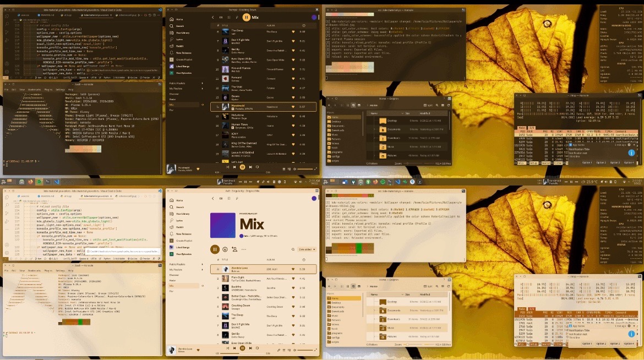Viewport: 644px width, 360px height.
Task: Click pause button beside Mix in dark Spotify header
Action: click(x=246, y=17)
